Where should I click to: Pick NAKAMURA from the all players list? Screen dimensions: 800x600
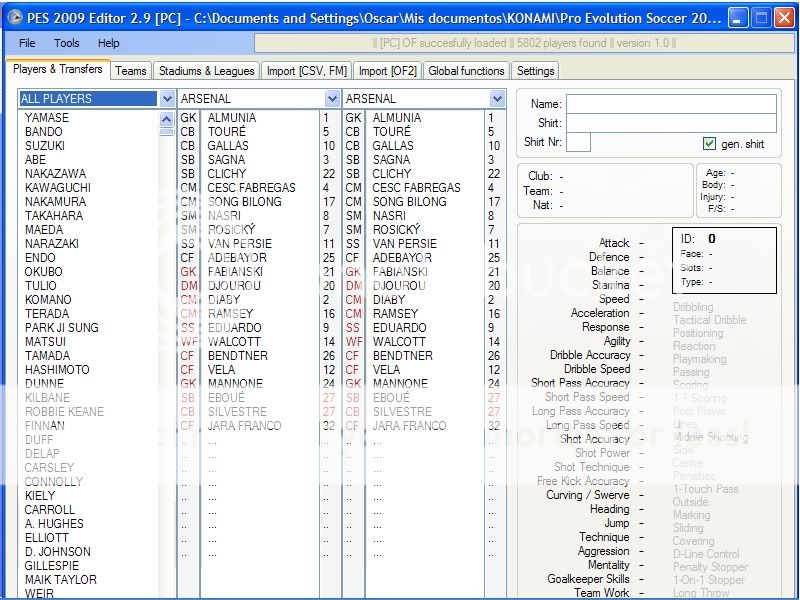point(55,202)
